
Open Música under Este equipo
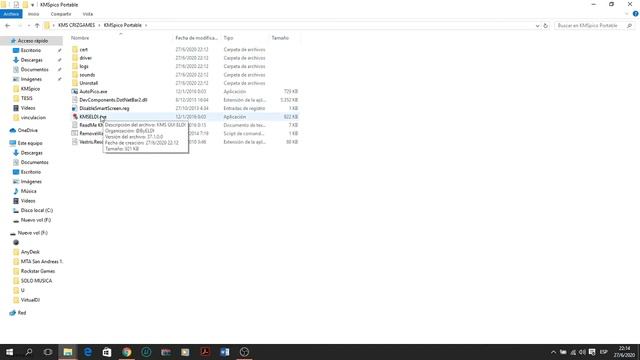click(28, 191)
